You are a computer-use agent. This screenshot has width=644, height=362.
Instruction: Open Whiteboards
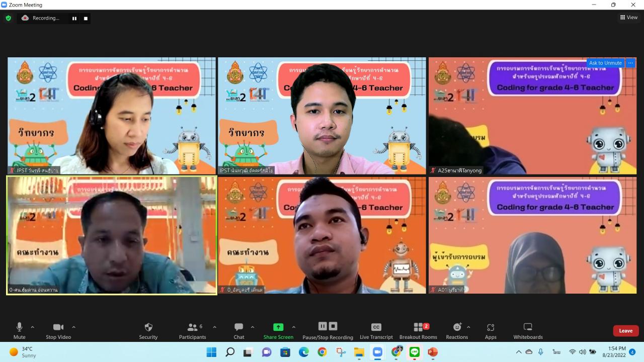click(x=528, y=331)
